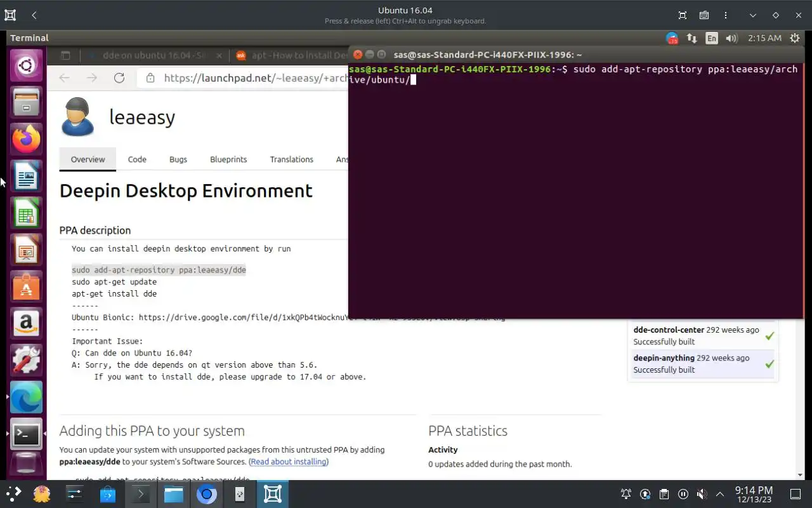Click the terminal command line cursor area
This screenshot has height=508, width=812.
[413, 80]
